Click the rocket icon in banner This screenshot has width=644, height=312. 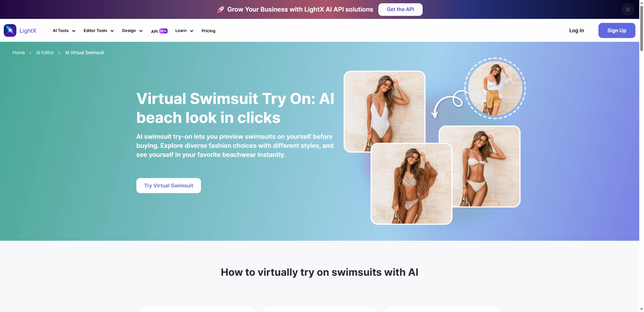point(221,10)
